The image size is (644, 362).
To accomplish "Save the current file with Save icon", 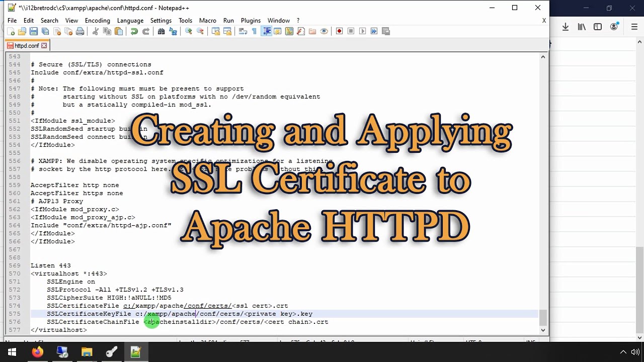I will point(33,31).
